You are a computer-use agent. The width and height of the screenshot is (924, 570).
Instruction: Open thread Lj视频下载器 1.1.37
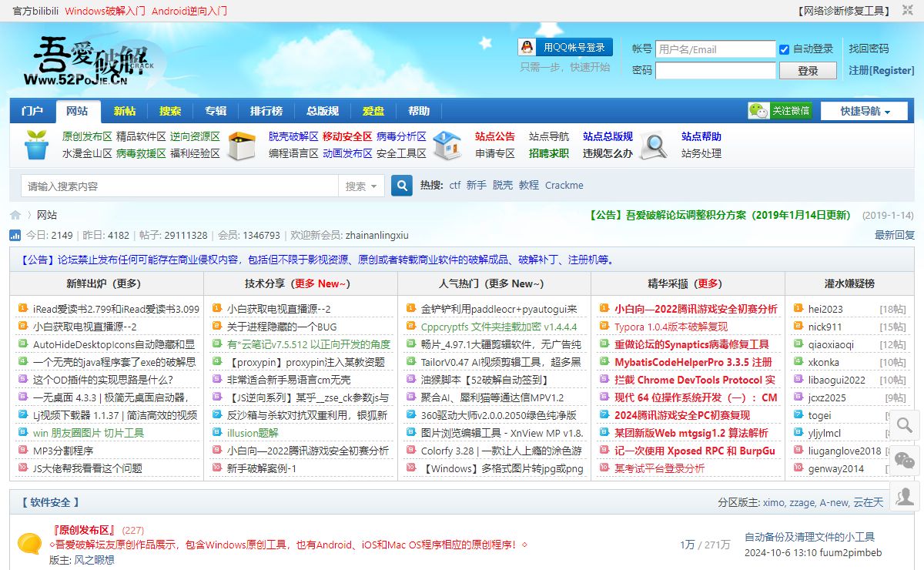click(x=115, y=415)
